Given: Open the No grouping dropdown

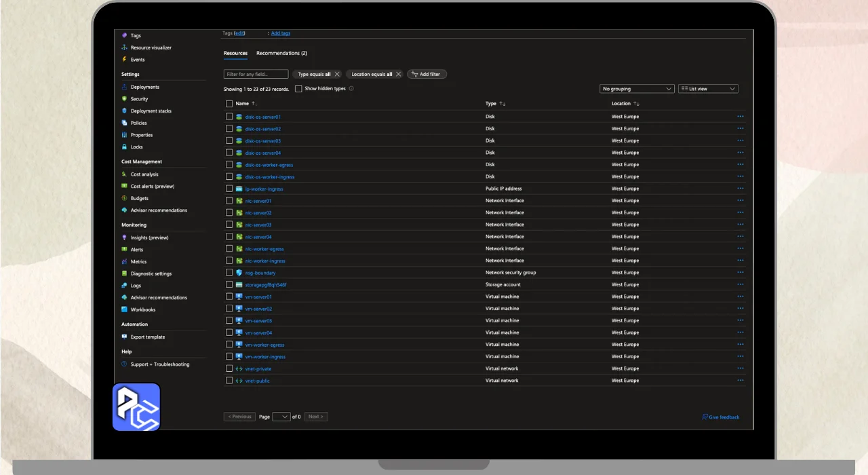Looking at the screenshot, I should point(637,89).
